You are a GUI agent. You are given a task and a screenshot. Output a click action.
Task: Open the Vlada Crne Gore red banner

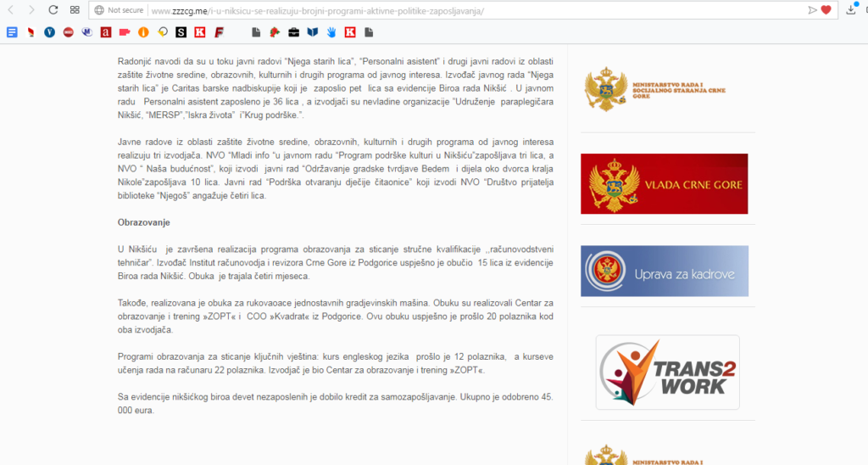(665, 184)
